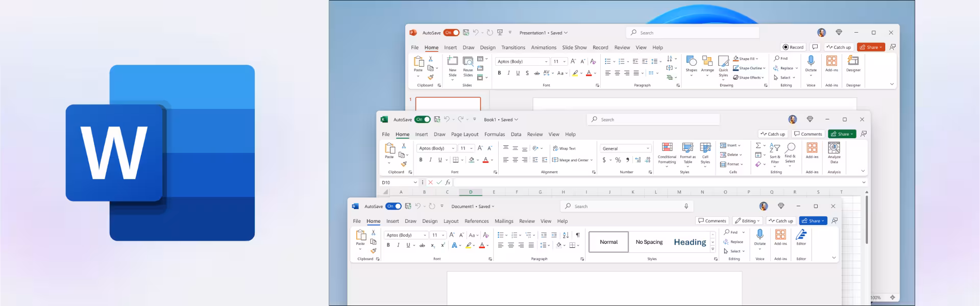980x306 pixels.
Task: Toggle Italic in the Word ribbon
Action: 398,245
